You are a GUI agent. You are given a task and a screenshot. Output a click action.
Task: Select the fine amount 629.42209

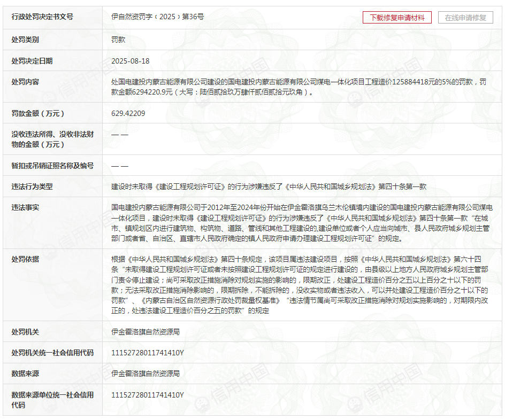(128, 113)
